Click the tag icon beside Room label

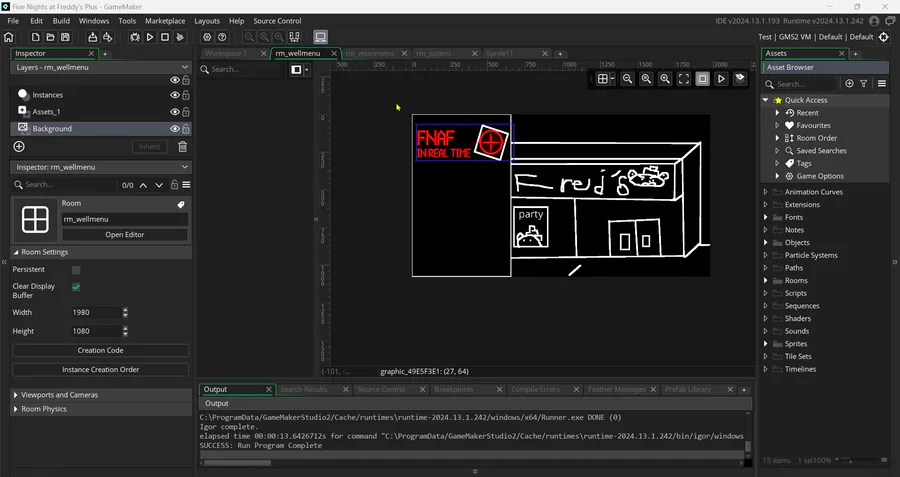181,204
